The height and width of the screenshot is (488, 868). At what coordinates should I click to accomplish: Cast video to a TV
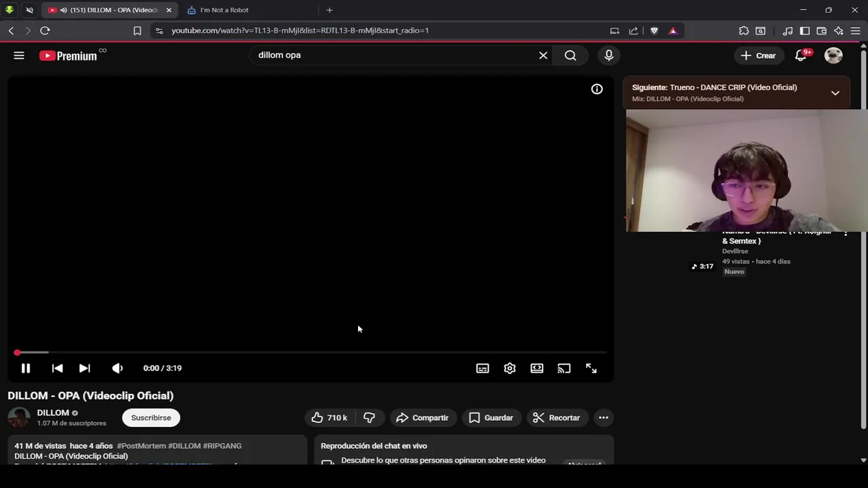click(564, 368)
